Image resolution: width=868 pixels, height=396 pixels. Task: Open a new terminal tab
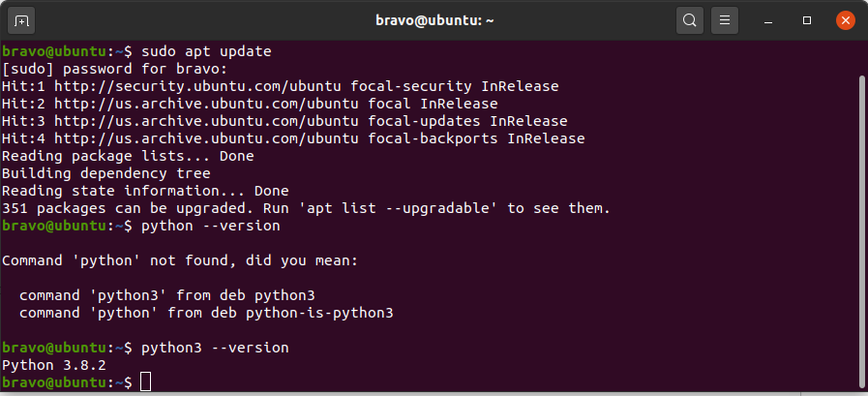(21, 21)
